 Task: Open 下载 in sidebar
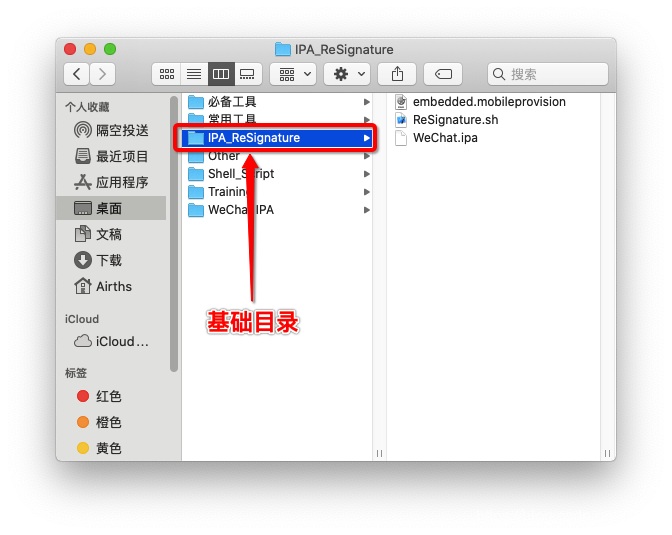pyautogui.click(x=112, y=260)
